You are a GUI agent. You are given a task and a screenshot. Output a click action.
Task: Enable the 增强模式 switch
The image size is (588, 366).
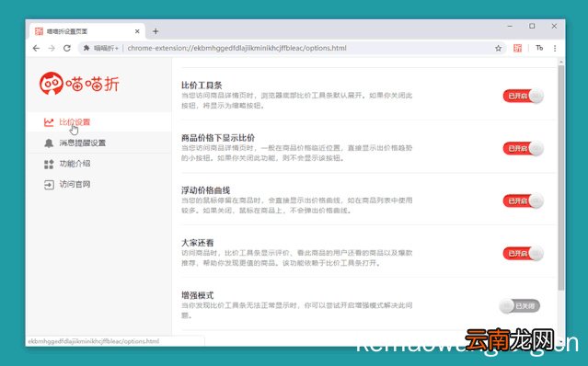(x=520, y=306)
